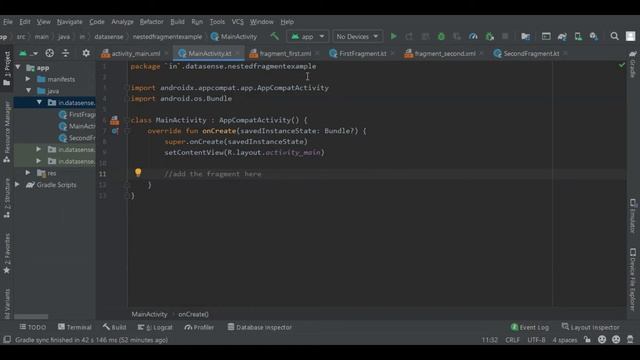640x360 pixels.
Task: Toggle the Resource Manager tool window
Action: 7,133
